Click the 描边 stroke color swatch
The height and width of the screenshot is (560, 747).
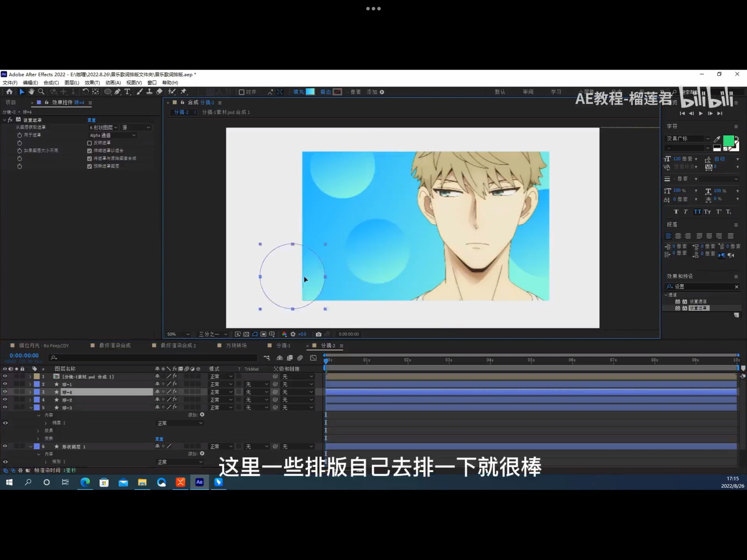click(x=337, y=92)
